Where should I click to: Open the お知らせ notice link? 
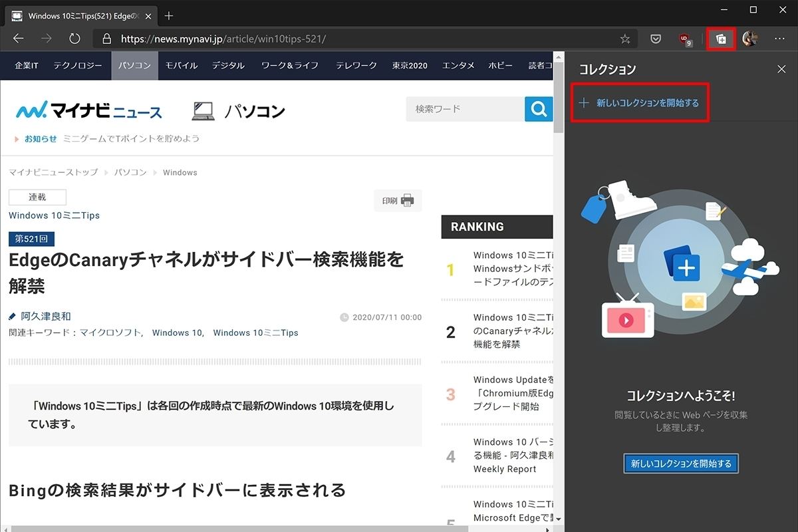pyautogui.click(x=41, y=139)
